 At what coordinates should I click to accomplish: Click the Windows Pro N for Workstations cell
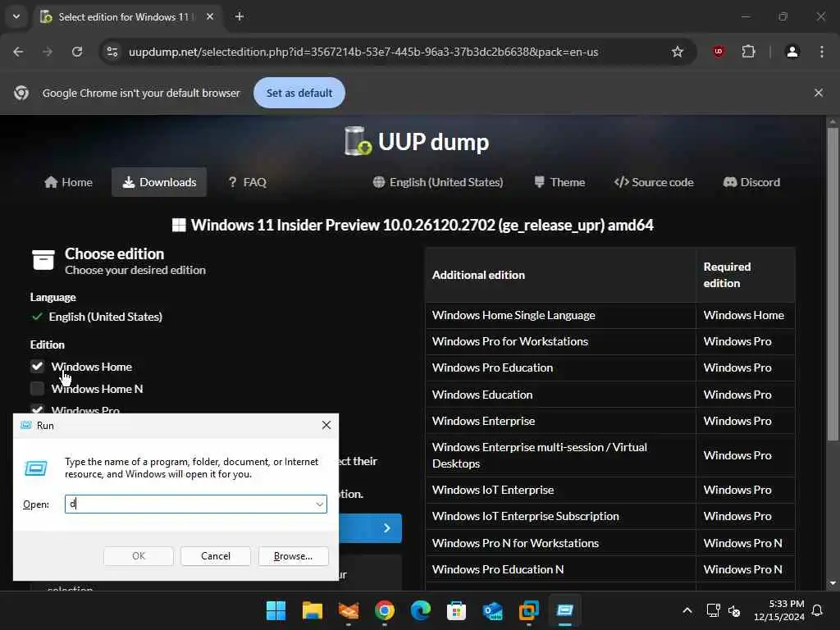[x=561, y=543]
